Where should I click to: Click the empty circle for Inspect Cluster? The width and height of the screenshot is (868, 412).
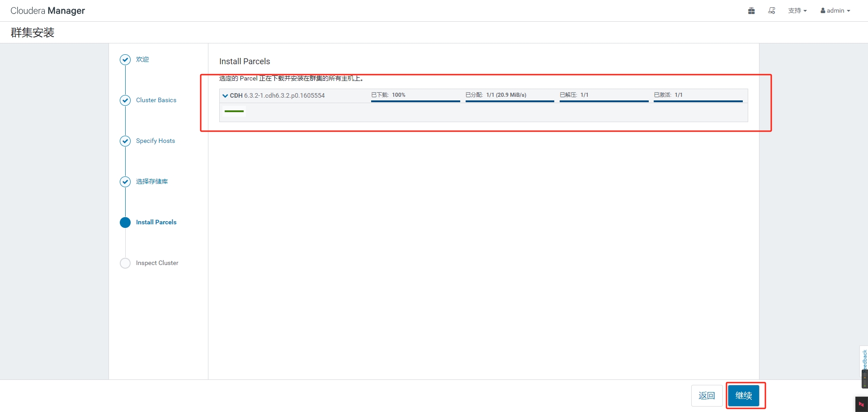click(125, 263)
